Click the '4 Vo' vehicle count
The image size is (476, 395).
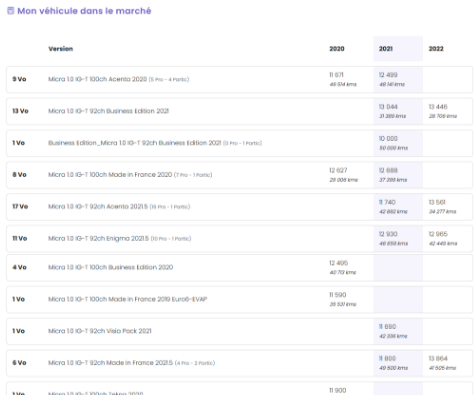19,267
